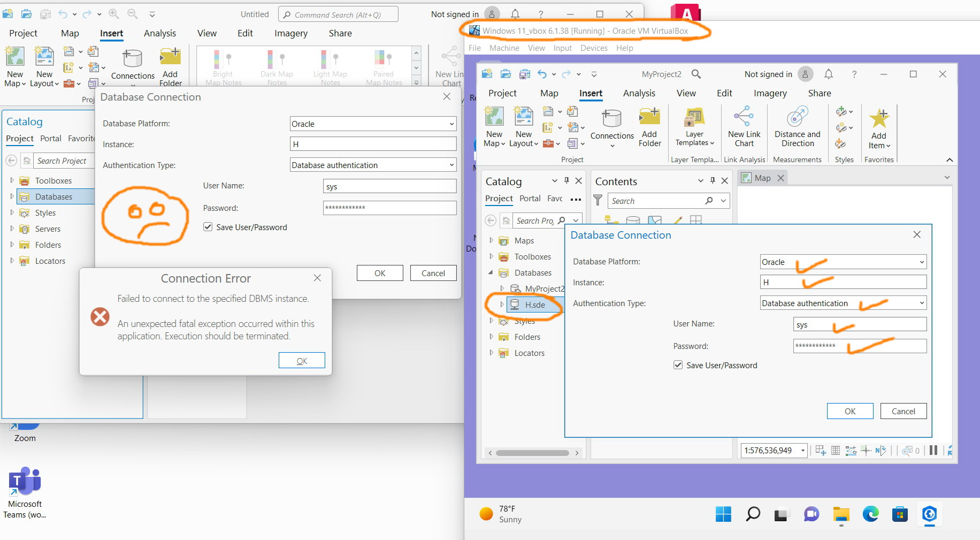Select Locators in MyProject2 Catalog tree
This screenshot has height=540, width=980.
529,353
